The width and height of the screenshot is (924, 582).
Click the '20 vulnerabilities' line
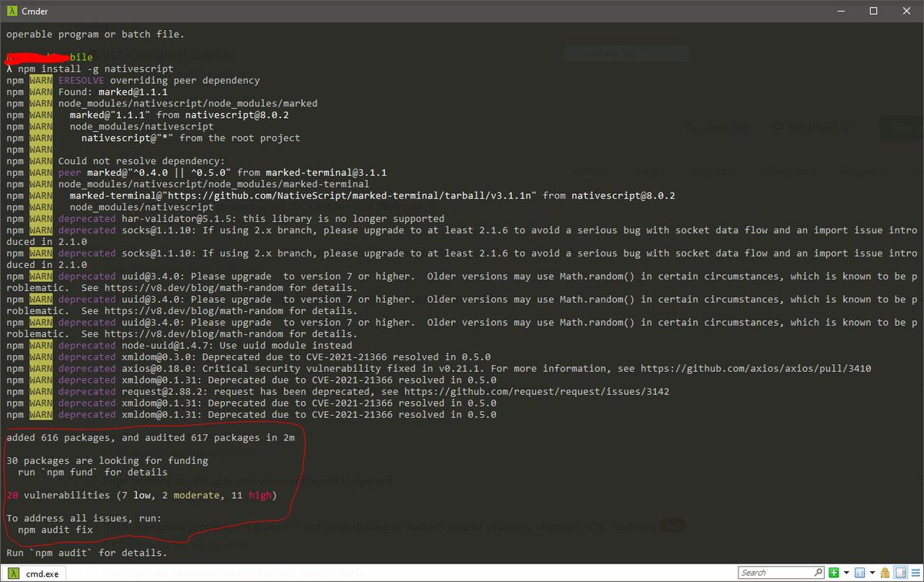pyautogui.click(x=140, y=495)
